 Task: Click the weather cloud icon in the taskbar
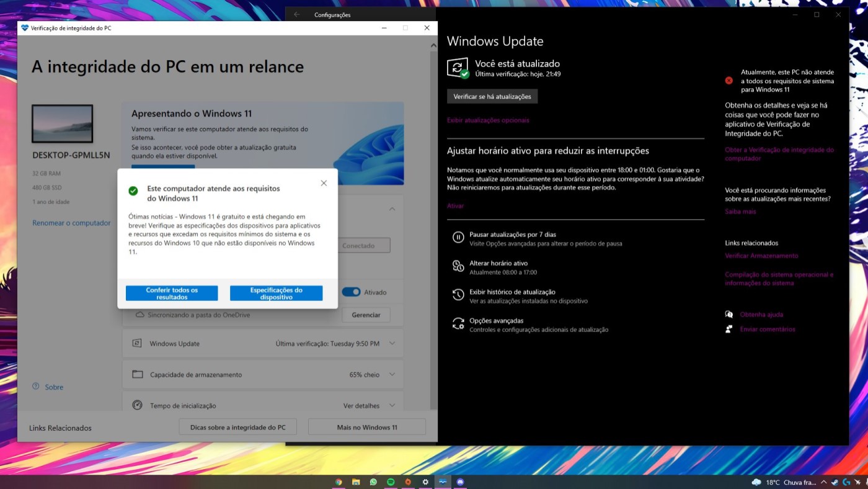(756, 482)
